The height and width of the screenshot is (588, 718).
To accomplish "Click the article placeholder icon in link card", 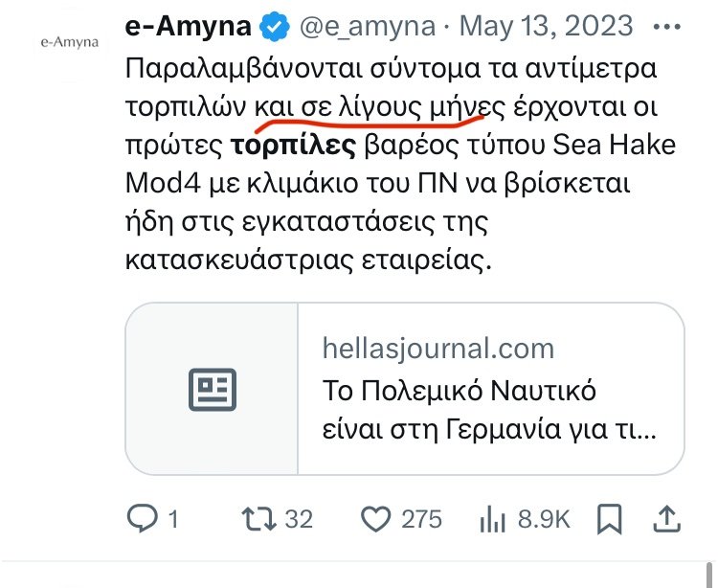I will (213, 388).
